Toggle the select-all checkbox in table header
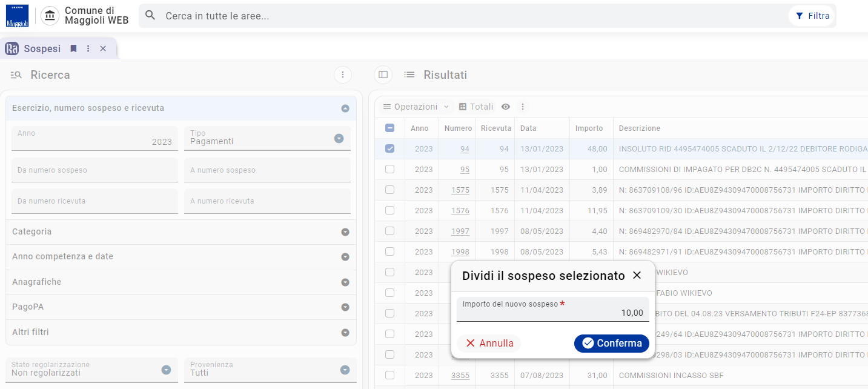868x389 pixels. coord(389,128)
